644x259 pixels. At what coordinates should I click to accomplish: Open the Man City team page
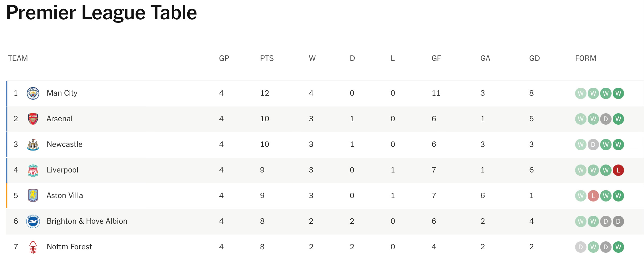[x=61, y=93]
